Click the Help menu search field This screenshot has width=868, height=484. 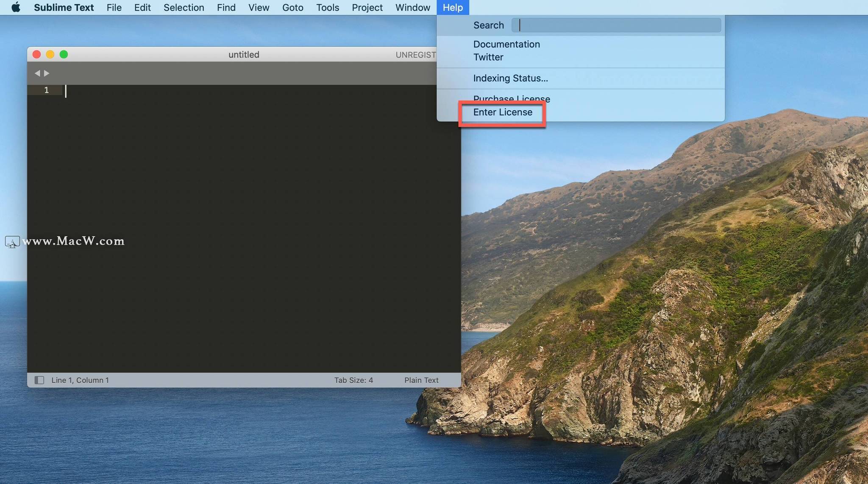pos(616,25)
